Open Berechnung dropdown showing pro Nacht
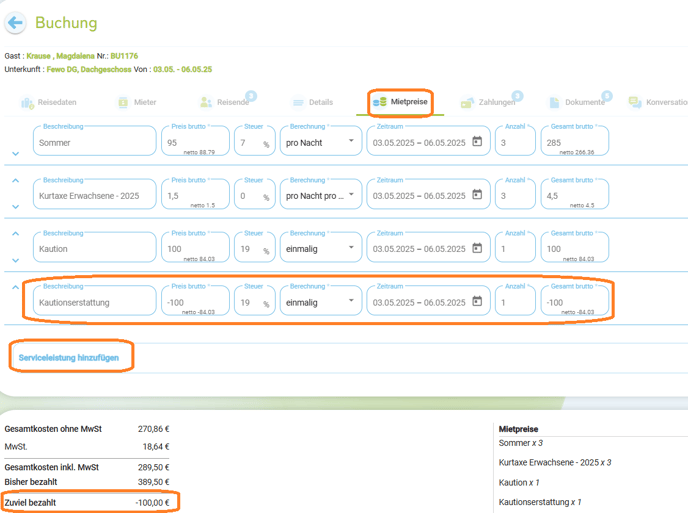 coord(321,141)
